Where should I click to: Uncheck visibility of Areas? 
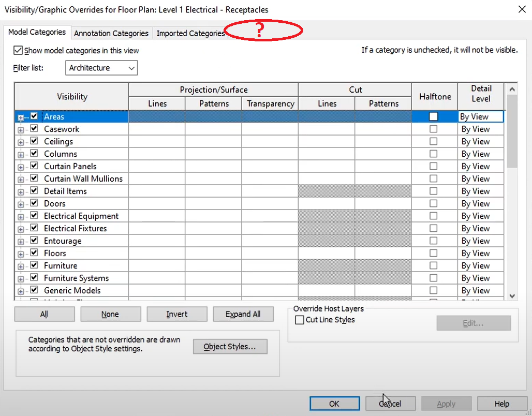pyautogui.click(x=34, y=116)
